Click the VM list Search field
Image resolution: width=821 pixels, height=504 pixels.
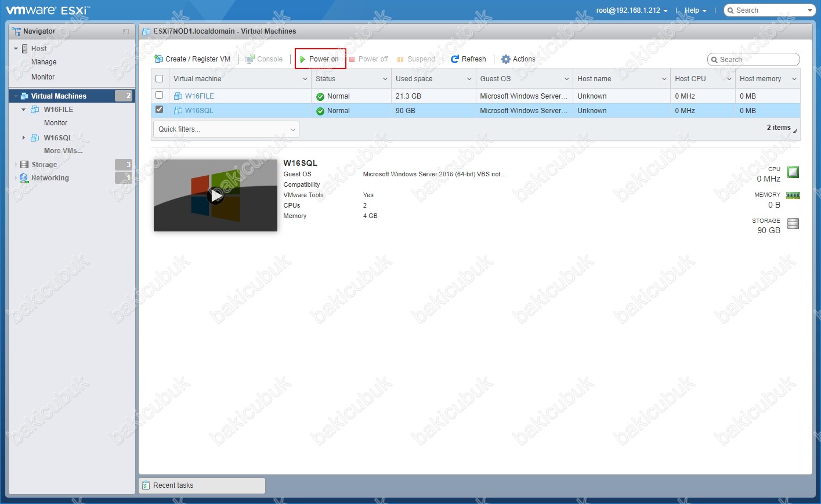coord(754,60)
